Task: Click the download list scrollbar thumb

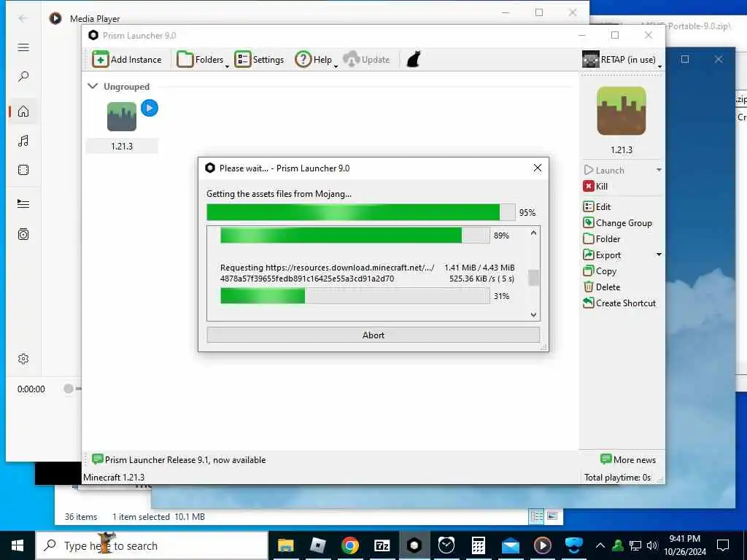Action: tap(533, 278)
